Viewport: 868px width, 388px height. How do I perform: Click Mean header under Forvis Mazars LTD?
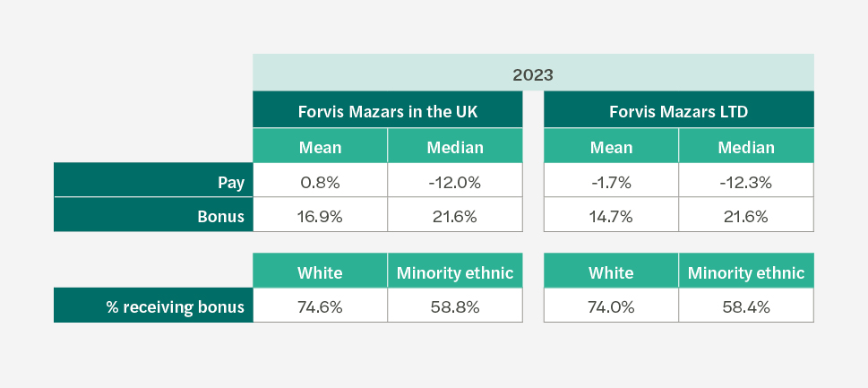coord(611,147)
